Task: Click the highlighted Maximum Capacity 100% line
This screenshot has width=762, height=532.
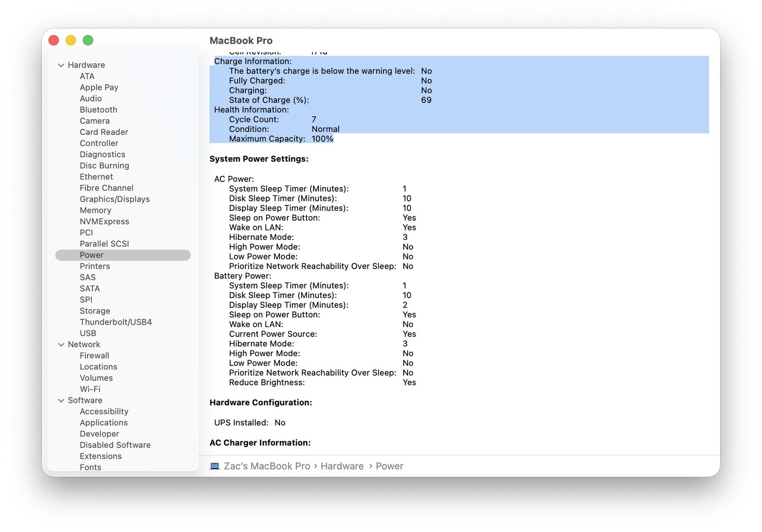Action: tap(281, 139)
